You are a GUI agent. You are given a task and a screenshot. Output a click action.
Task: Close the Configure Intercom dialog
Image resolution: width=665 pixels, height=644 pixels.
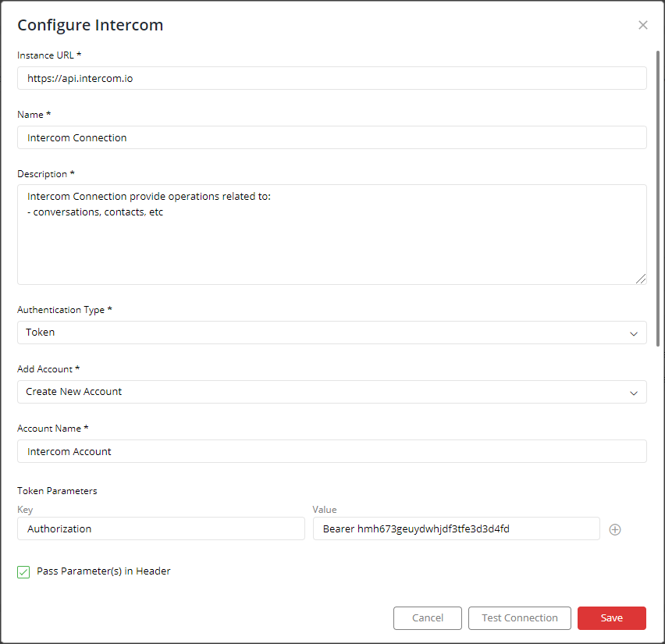click(x=642, y=25)
